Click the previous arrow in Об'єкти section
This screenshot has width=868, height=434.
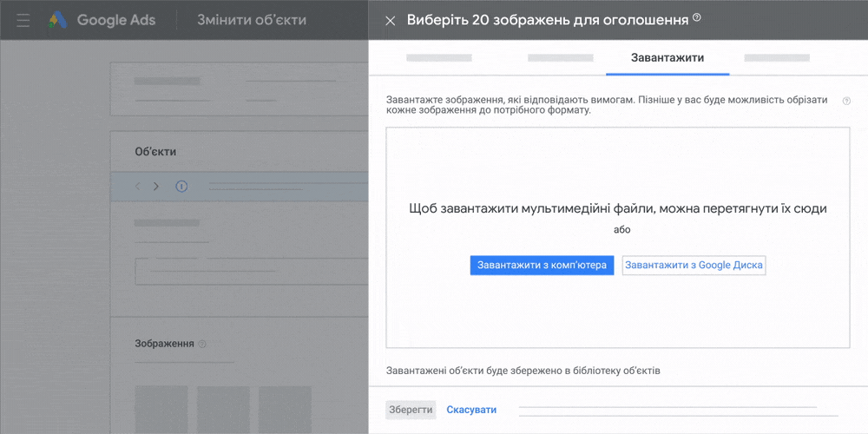[138, 187]
